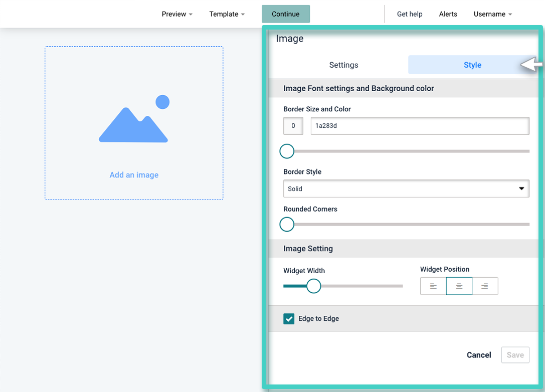Switch to the Style tab
Image resolution: width=545 pixels, height=392 pixels.
click(x=472, y=65)
